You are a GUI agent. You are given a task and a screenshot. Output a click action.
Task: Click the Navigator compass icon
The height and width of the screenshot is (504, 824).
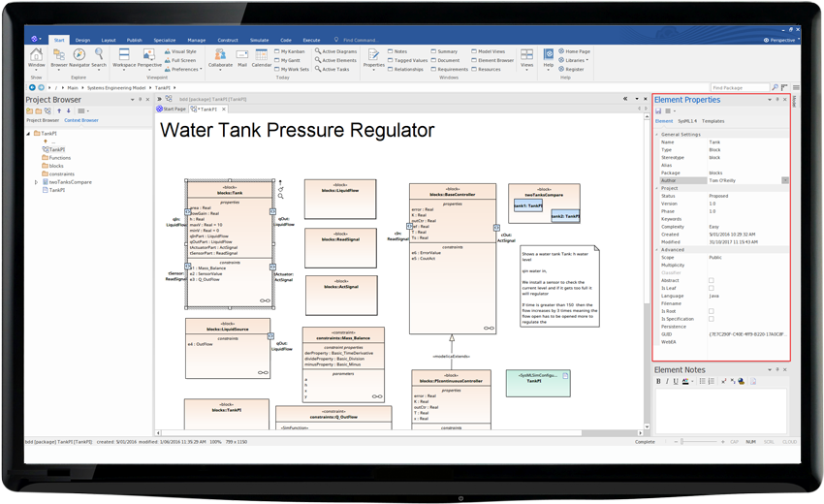click(79, 55)
